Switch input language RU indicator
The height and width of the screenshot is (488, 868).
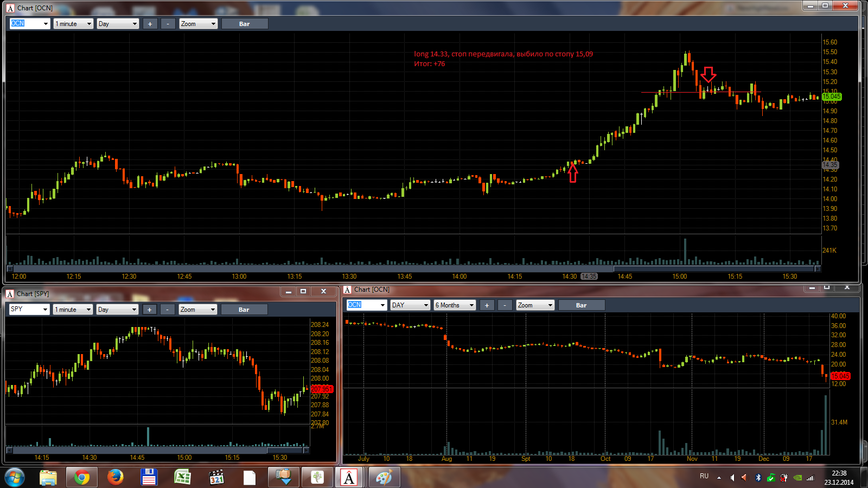(704, 476)
